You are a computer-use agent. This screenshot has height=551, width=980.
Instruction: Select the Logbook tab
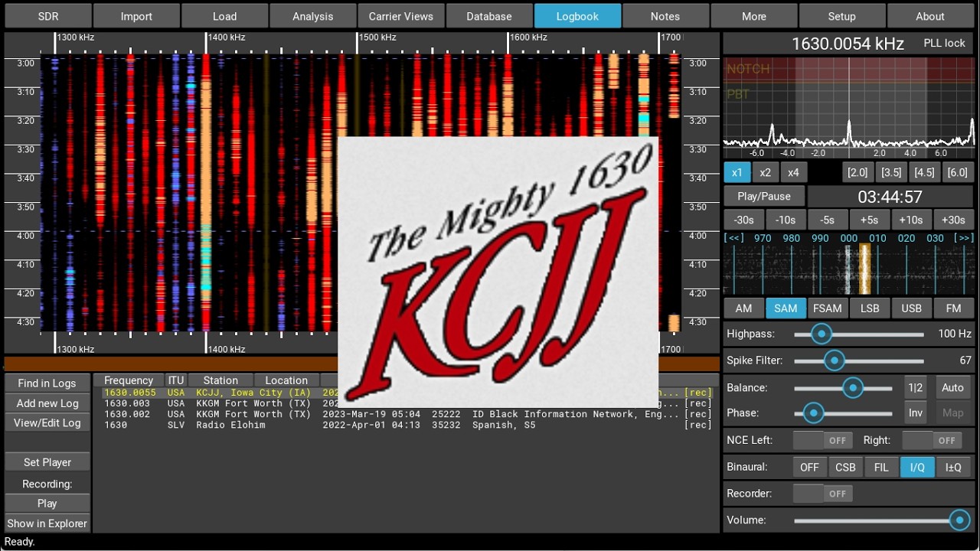[x=577, y=16]
